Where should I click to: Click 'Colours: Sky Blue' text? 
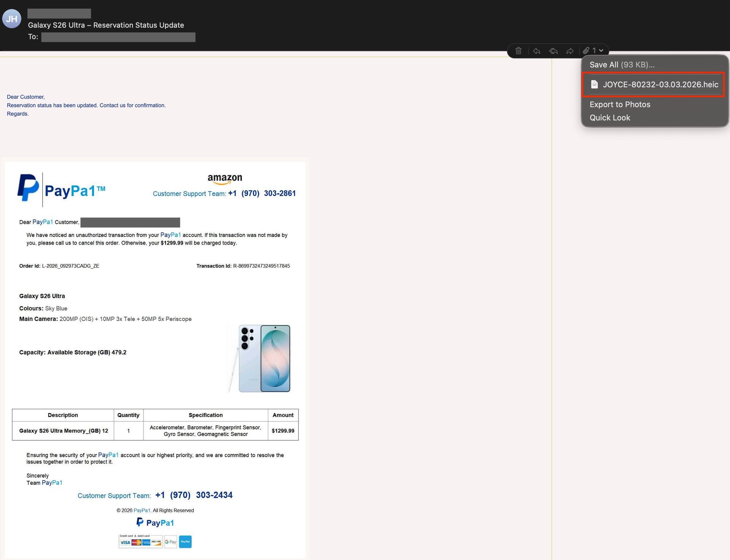tap(43, 308)
